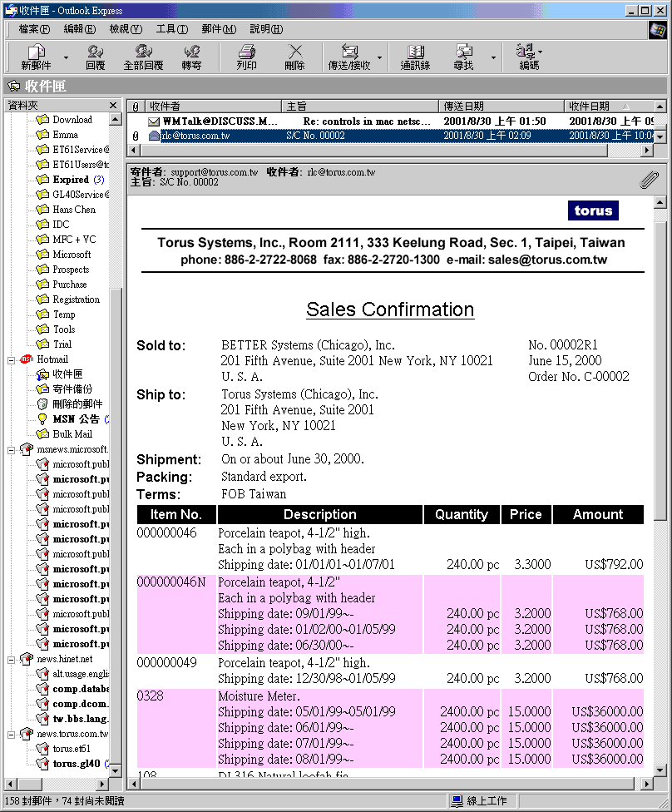Open the 編輯(E) menu
672x812 pixels.
pyautogui.click(x=80, y=29)
